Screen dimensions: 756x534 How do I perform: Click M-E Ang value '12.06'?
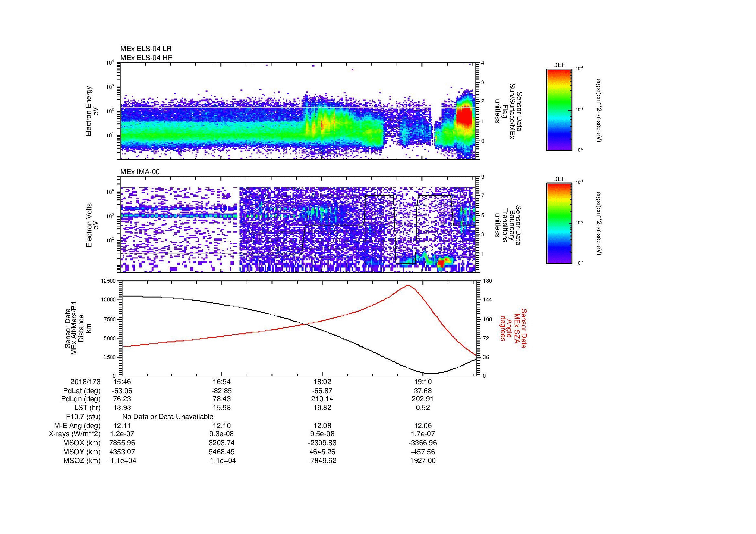click(423, 426)
